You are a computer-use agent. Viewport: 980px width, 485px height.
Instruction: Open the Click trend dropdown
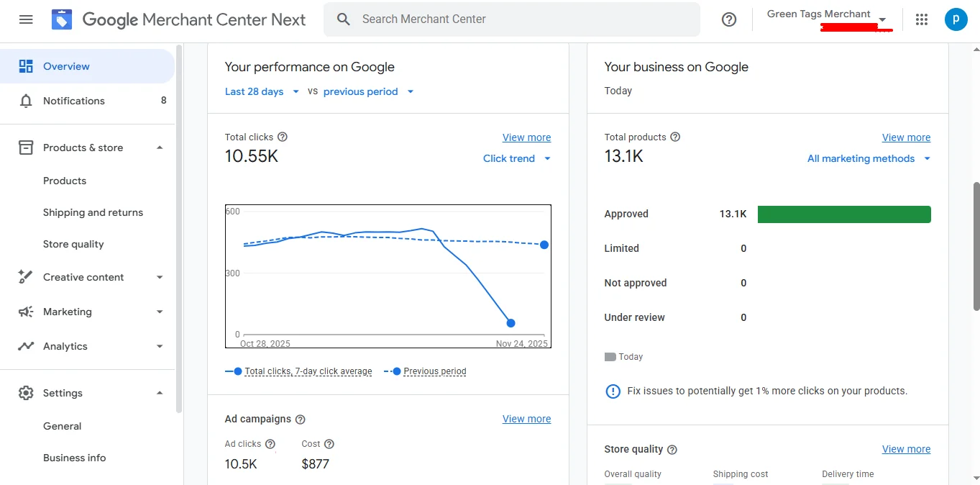(x=516, y=158)
